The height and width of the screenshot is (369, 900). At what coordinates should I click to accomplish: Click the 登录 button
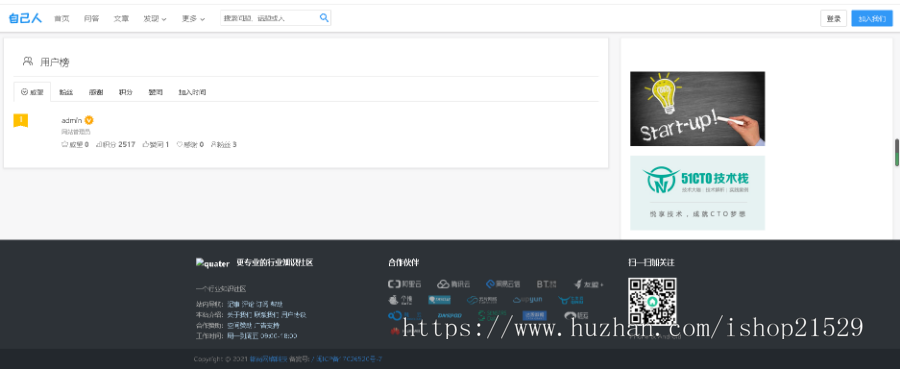click(x=833, y=18)
